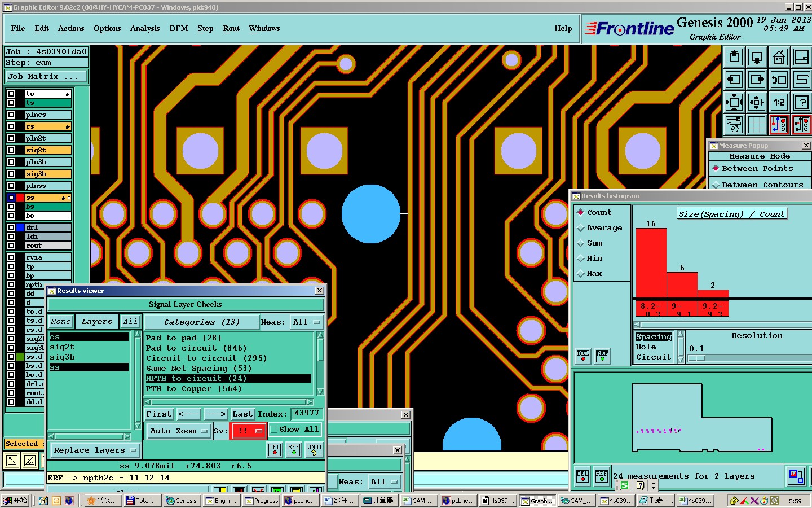Click histogram export icon beside measurements text

click(x=796, y=476)
